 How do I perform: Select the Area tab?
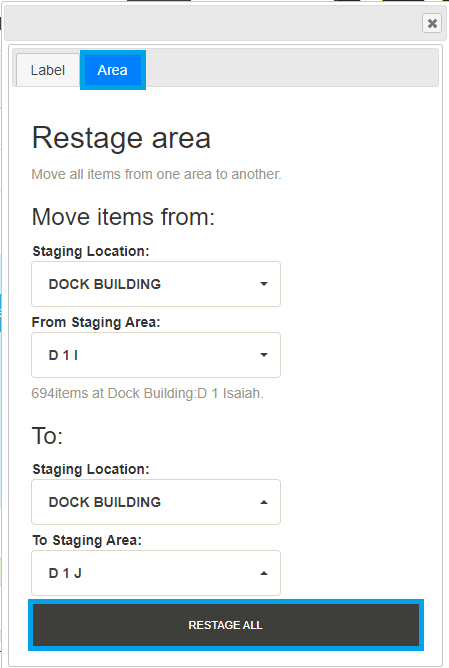[x=112, y=70]
